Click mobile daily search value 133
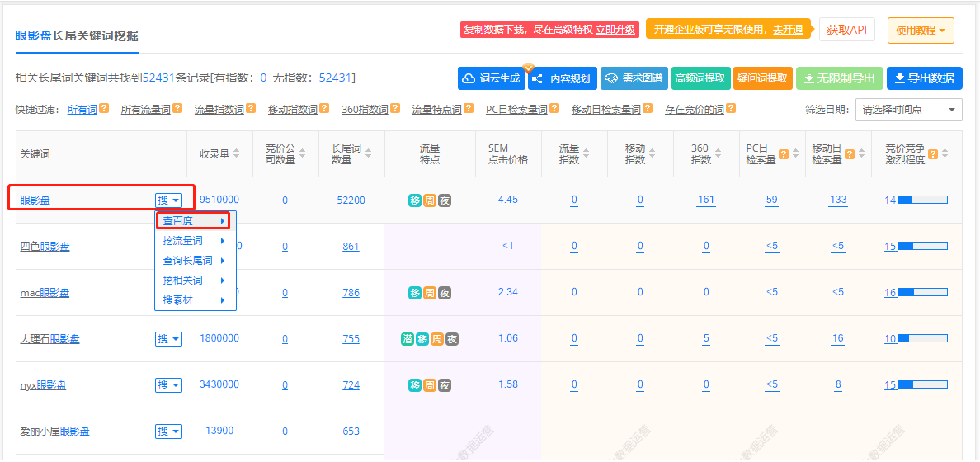Screen dimensions: 980x462 click(838, 200)
